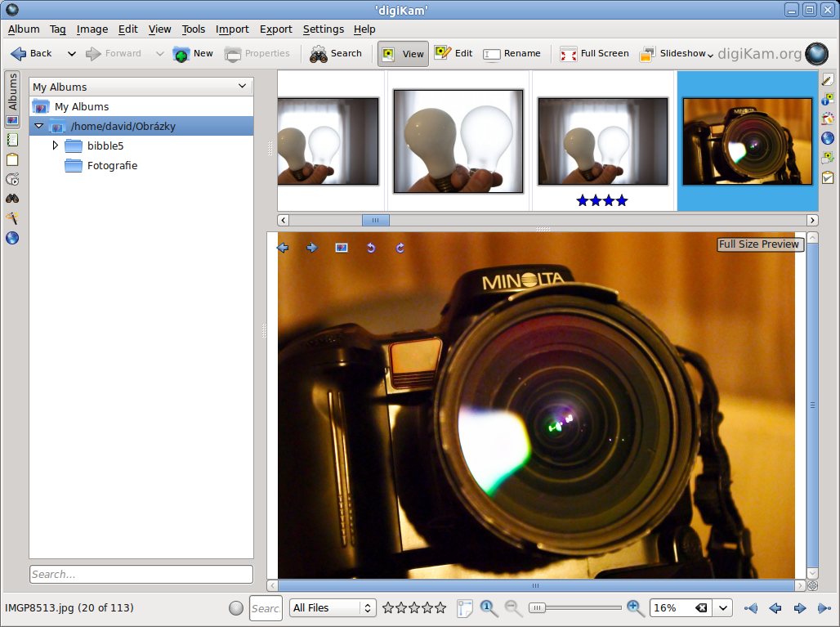840x627 pixels.
Task: Click the Rename toolbar button
Action: point(512,54)
